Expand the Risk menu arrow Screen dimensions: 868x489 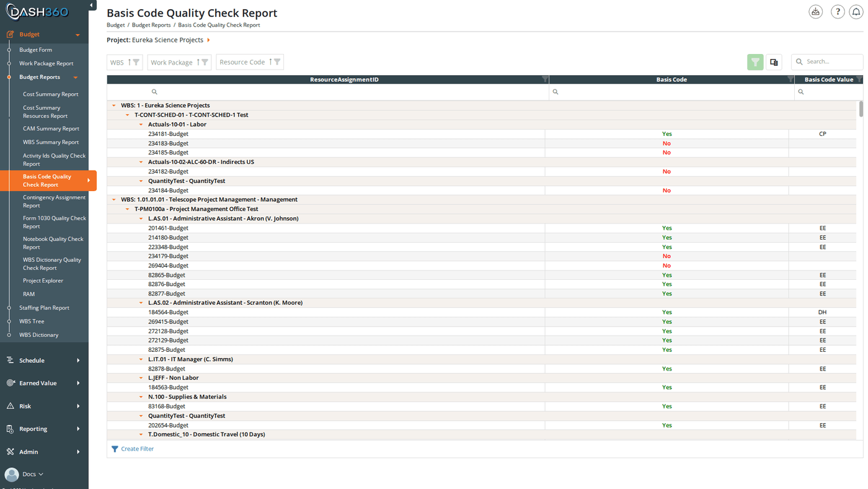click(x=78, y=406)
